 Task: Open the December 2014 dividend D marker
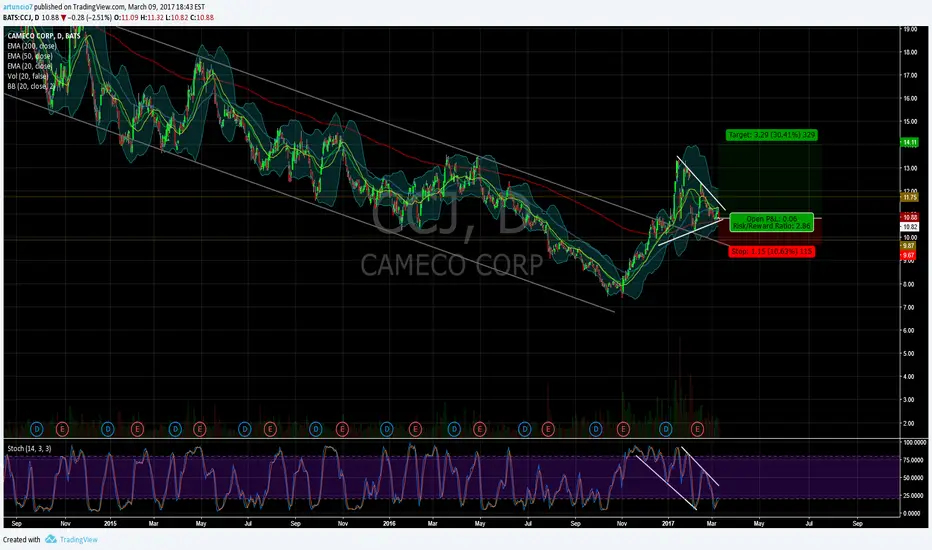pyautogui.click(x=108, y=429)
